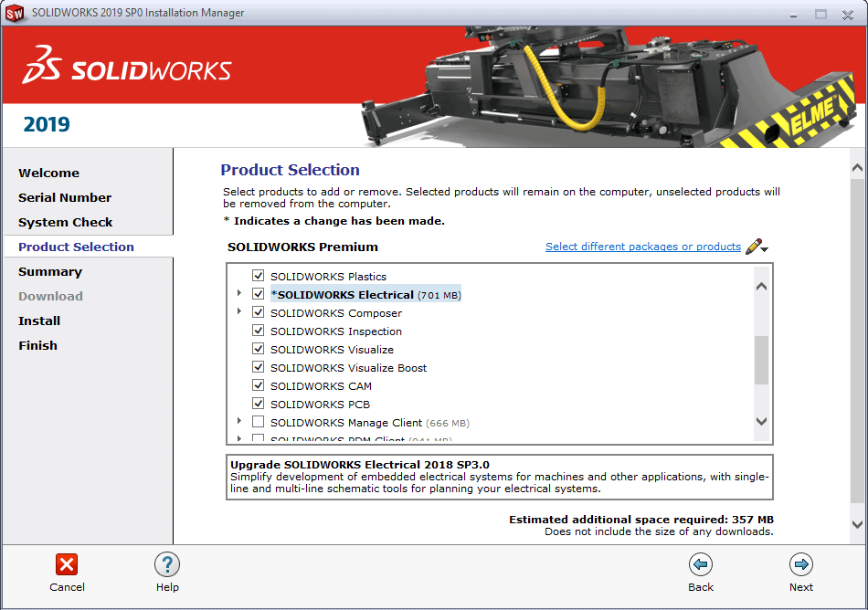Viewport: 868px width, 610px height.
Task: Open Select different packages or products link
Action: (x=643, y=247)
